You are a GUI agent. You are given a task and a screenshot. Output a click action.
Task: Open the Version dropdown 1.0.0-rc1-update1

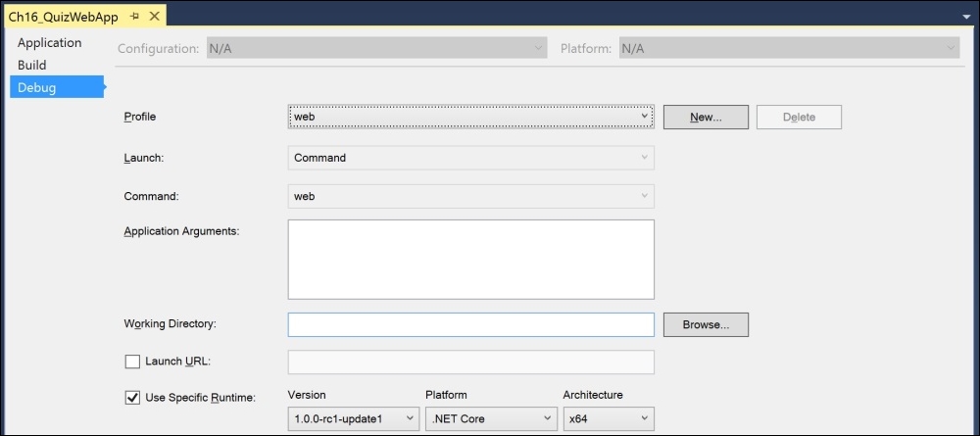click(x=353, y=418)
